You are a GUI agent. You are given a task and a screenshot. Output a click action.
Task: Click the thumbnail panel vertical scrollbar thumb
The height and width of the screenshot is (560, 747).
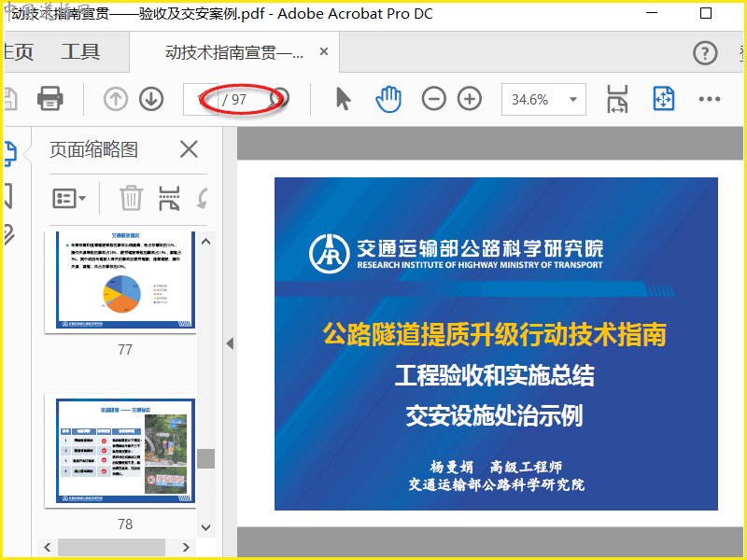point(205,458)
